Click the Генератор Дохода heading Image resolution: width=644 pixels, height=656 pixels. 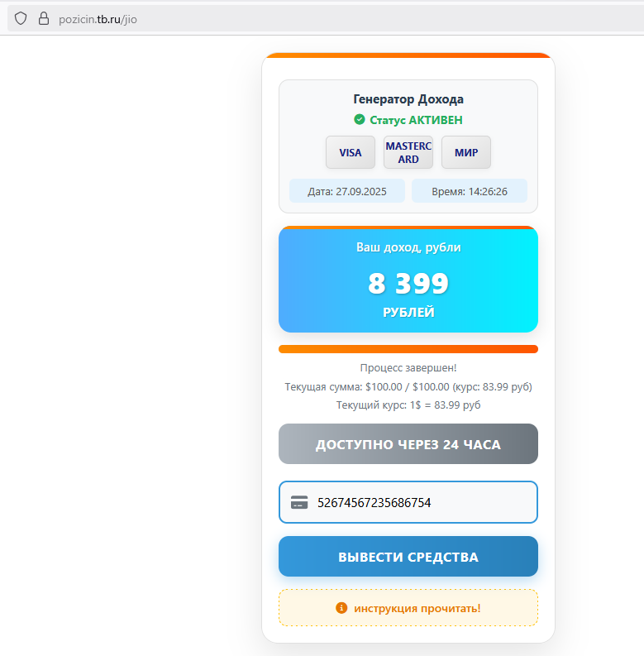coord(408,99)
